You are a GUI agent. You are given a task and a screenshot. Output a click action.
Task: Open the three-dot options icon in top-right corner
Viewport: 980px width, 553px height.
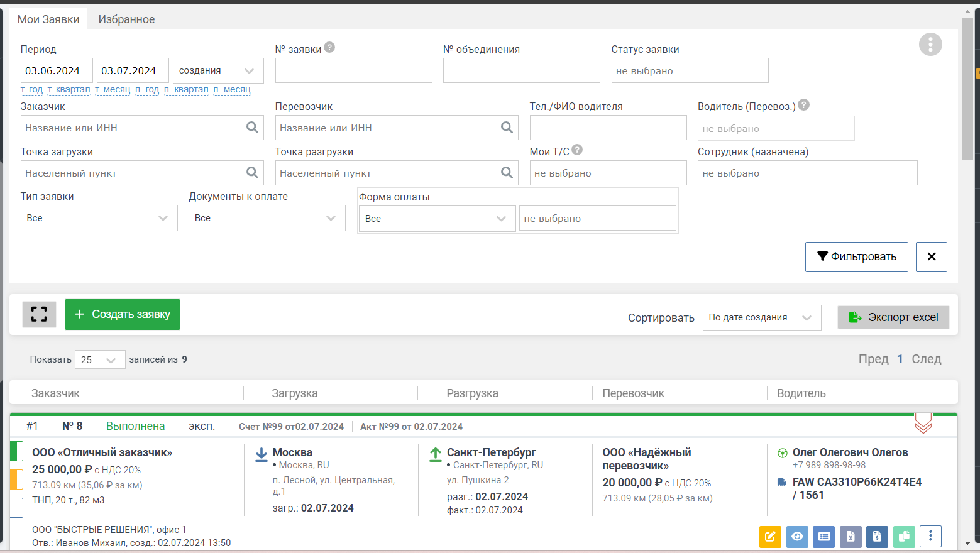[930, 44]
